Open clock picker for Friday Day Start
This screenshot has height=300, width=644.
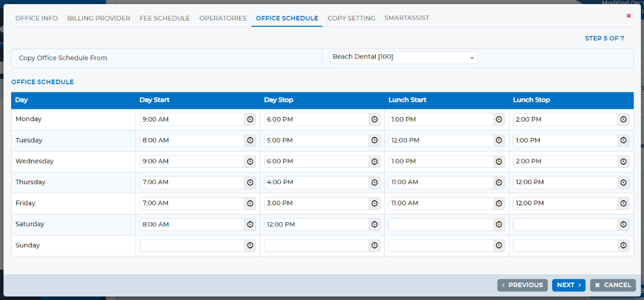pyautogui.click(x=250, y=203)
